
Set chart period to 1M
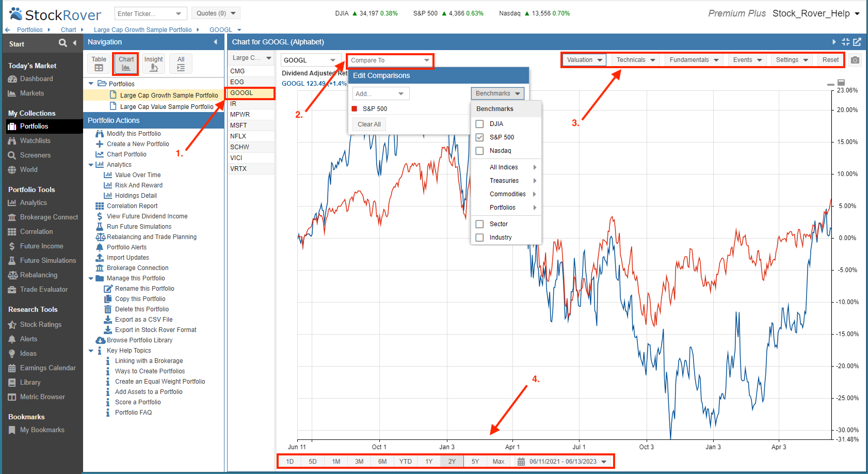(336, 462)
